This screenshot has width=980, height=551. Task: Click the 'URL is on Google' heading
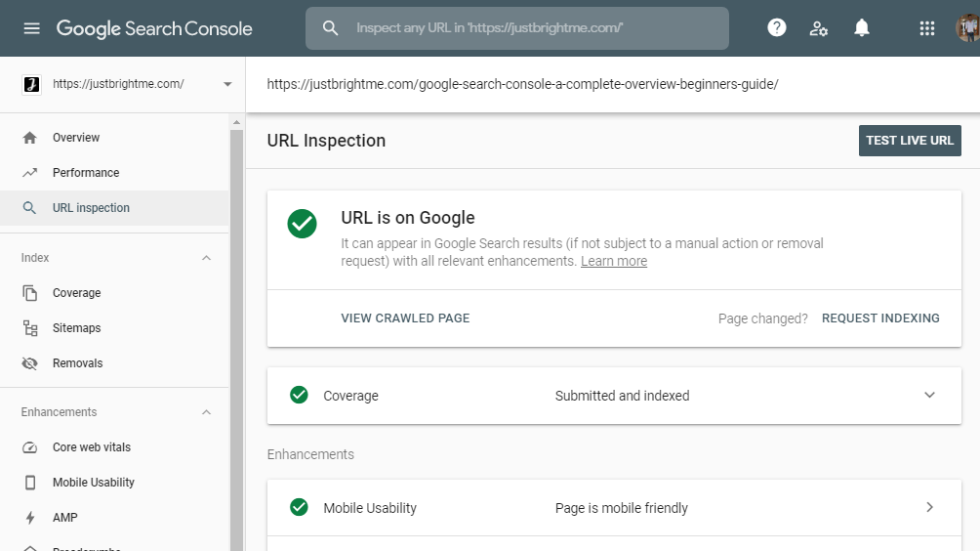pyautogui.click(x=407, y=218)
